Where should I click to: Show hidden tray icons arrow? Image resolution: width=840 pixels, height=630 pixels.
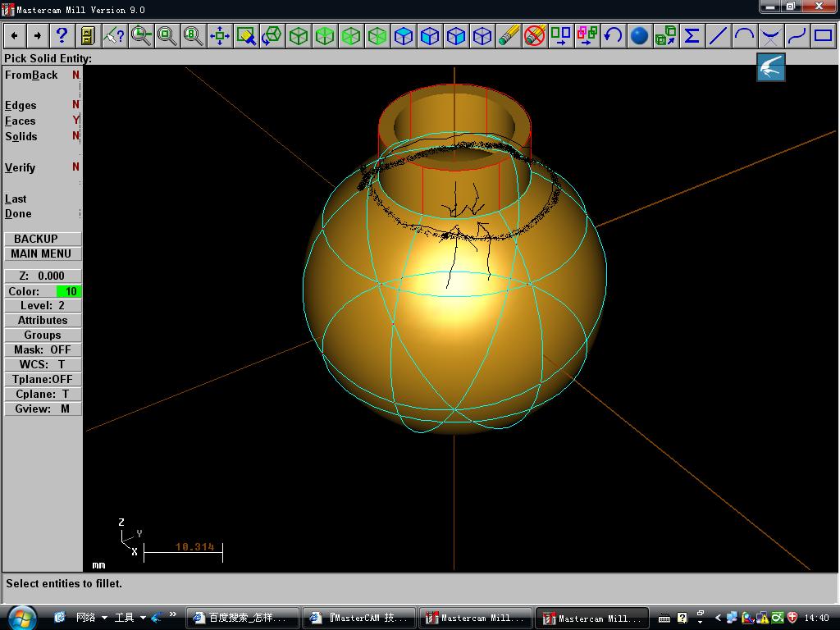pyautogui.click(x=718, y=618)
